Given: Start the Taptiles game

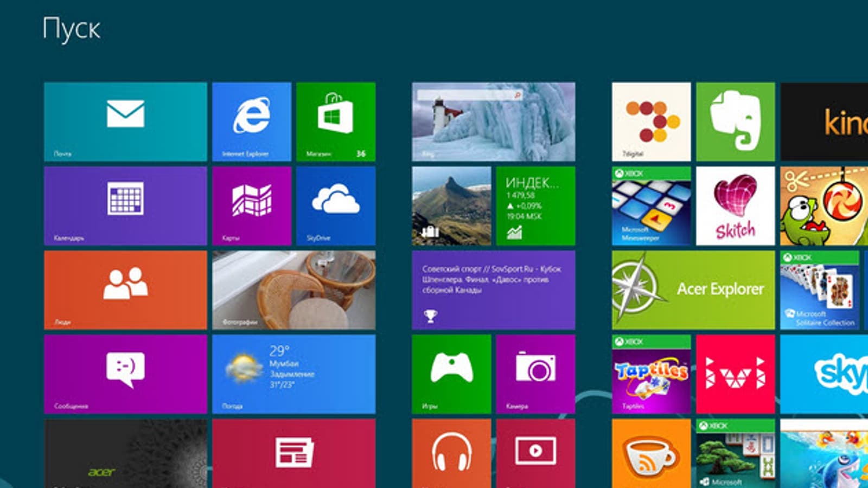Looking at the screenshot, I should tap(652, 374).
